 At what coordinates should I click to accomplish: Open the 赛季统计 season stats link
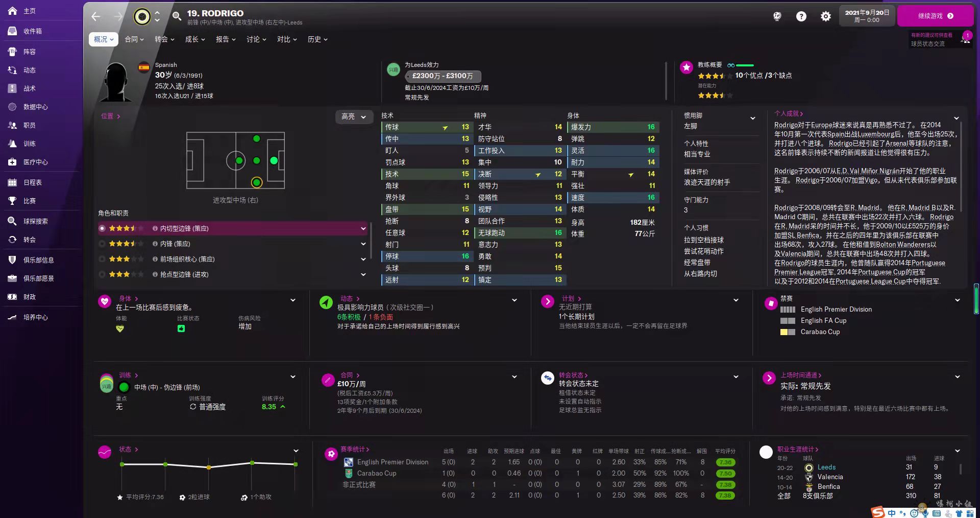point(355,449)
